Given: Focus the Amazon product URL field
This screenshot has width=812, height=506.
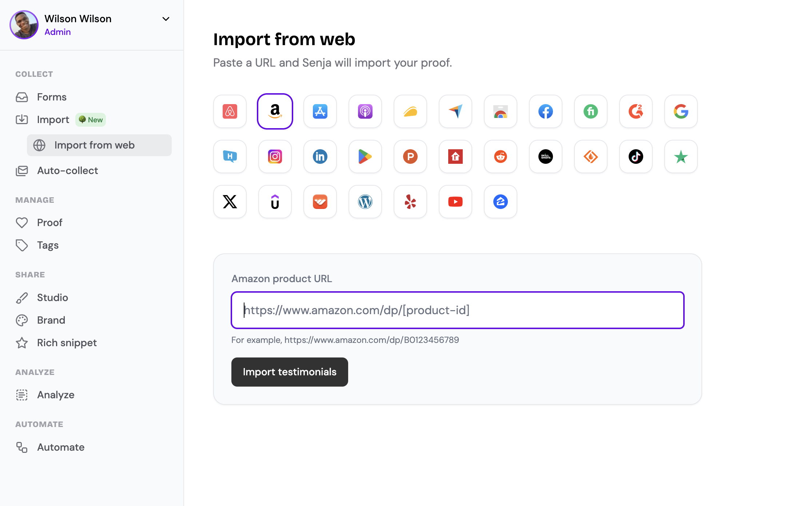Looking at the screenshot, I should 458,310.
